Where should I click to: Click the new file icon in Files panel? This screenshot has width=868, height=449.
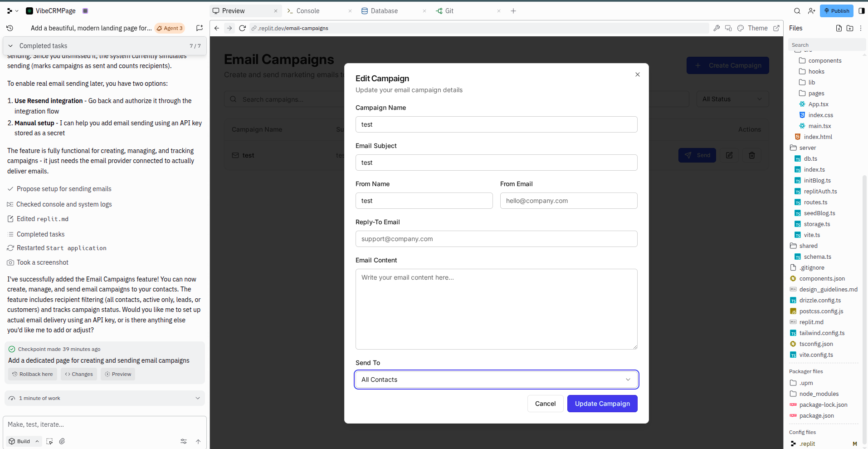click(839, 28)
